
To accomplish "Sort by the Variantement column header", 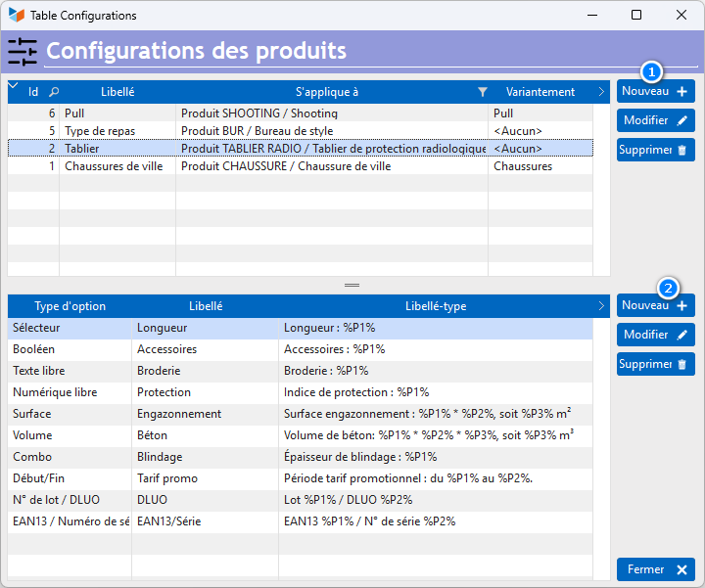I will coord(540,92).
